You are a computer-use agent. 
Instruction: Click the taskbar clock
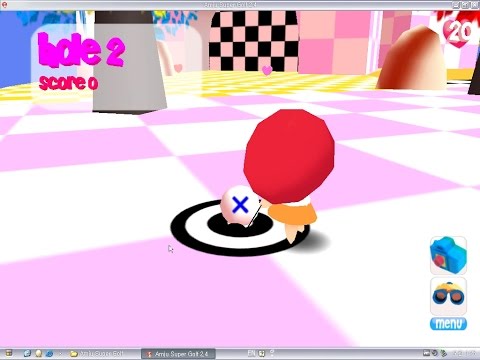(464, 353)
